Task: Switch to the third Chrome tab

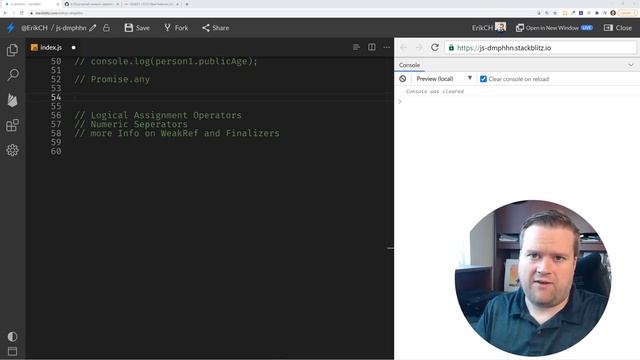Action: click(151, 4)
